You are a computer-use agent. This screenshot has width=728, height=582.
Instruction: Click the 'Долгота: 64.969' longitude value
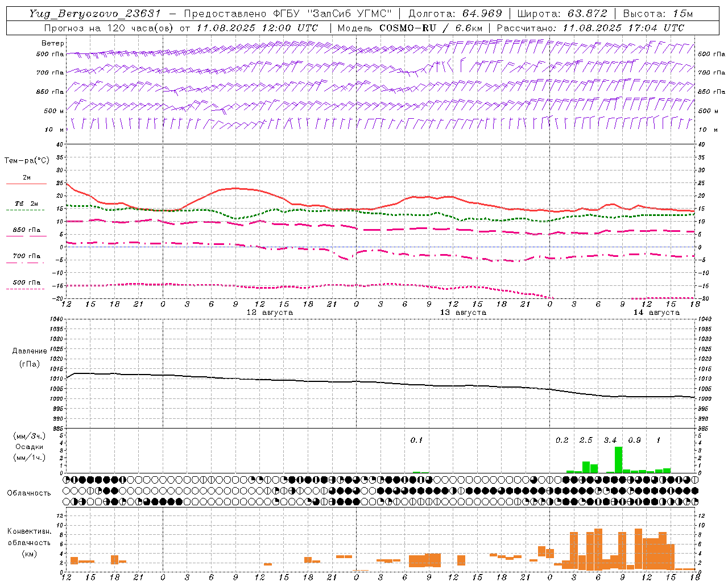point(455,14)
